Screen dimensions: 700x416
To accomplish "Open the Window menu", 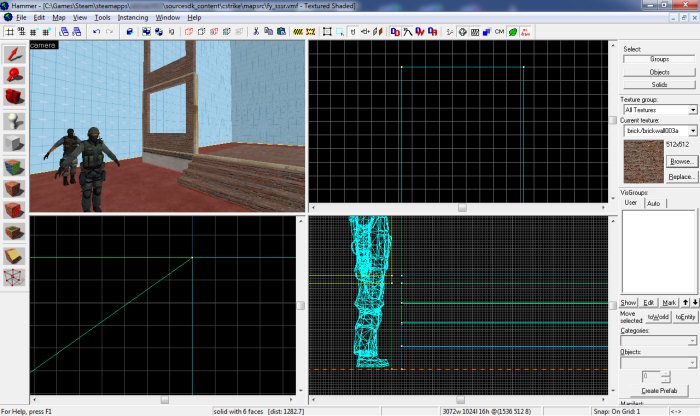I will tap(167, 17).
